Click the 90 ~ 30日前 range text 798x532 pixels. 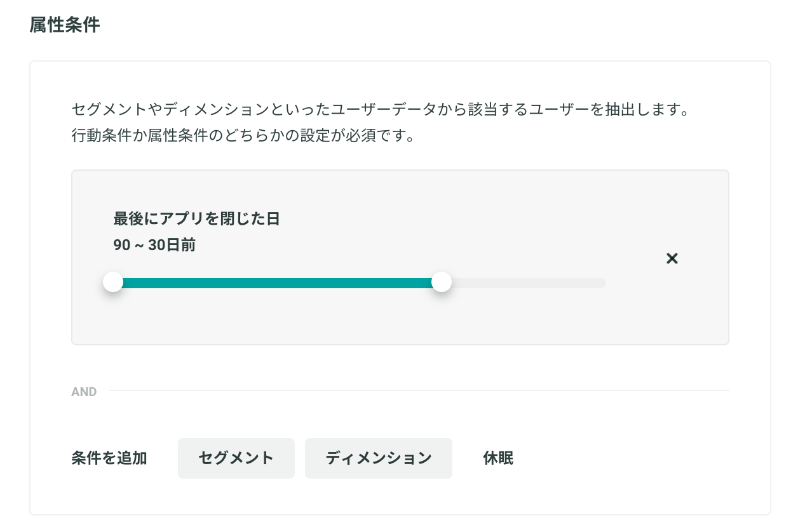(154, 245)
